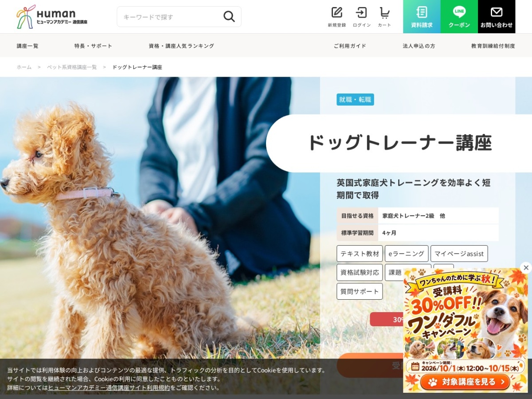Open the 教育訓練給付制度 menu item
The image size is (532, 399).
tap(493, 46)
